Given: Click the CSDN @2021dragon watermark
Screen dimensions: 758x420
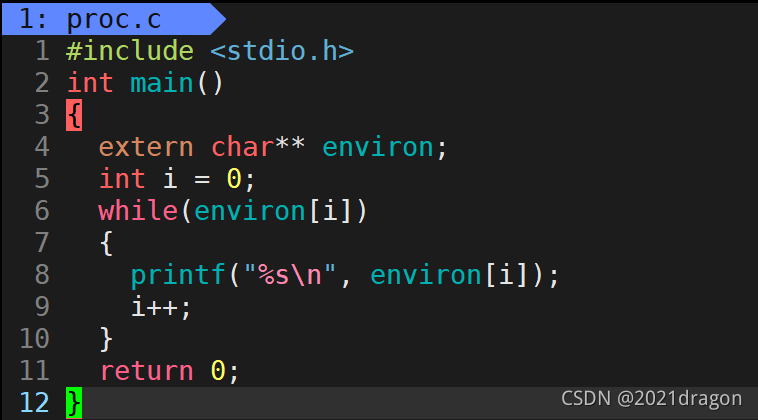Looking at the screenshot, I should click(x=651, y=399).
